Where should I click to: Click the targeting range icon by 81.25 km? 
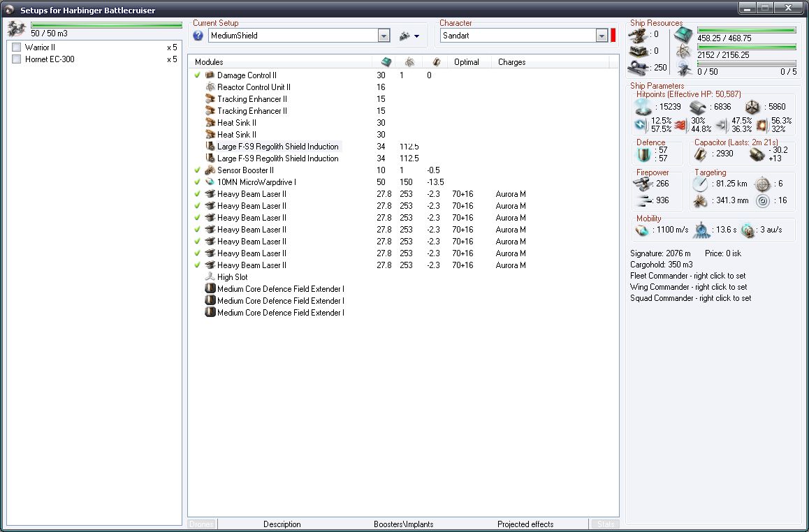700,184
